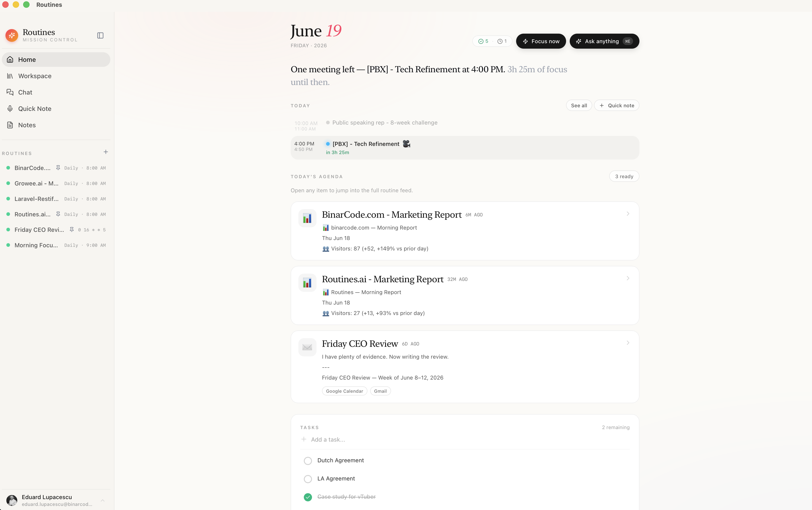Screen dimensions: 812x510
Task: Click the 3 ready badge
Action: coord(624,176)
